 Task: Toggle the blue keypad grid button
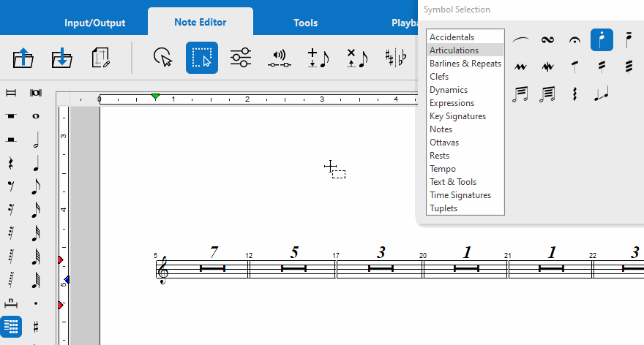[x=11, y=326]
